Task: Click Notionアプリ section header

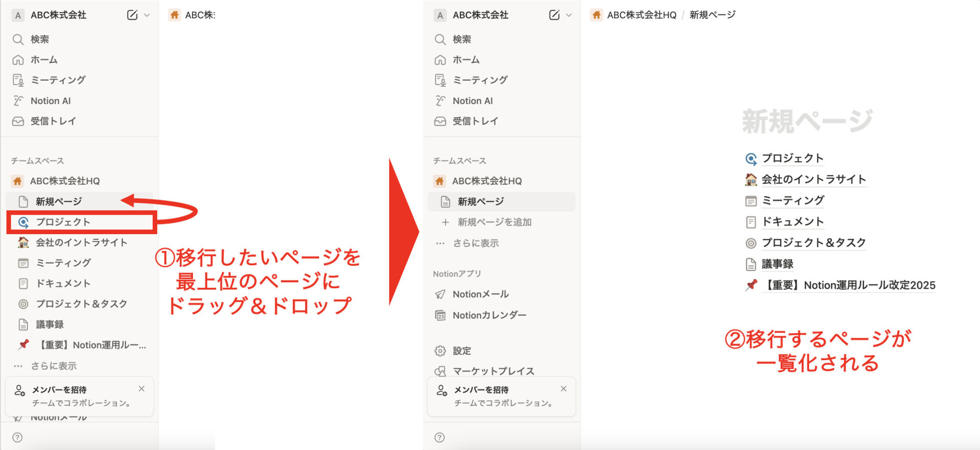Action: tap(457, 274)
